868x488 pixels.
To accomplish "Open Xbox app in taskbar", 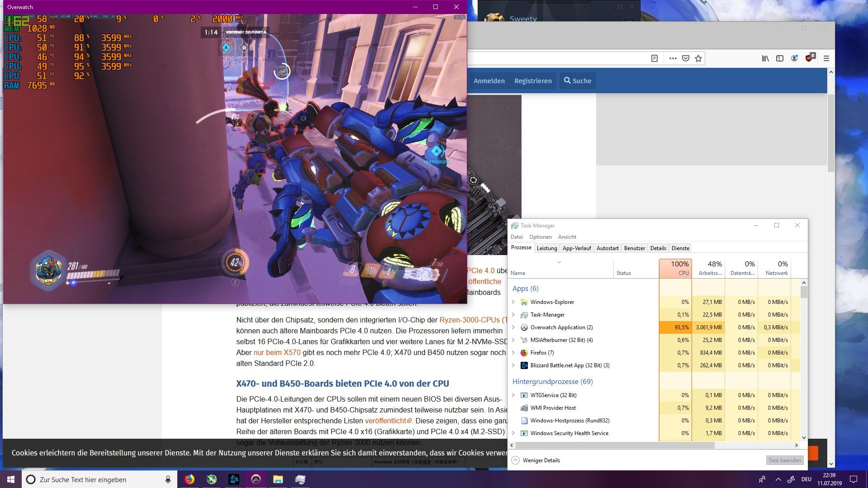I will (x=212, y=479).
